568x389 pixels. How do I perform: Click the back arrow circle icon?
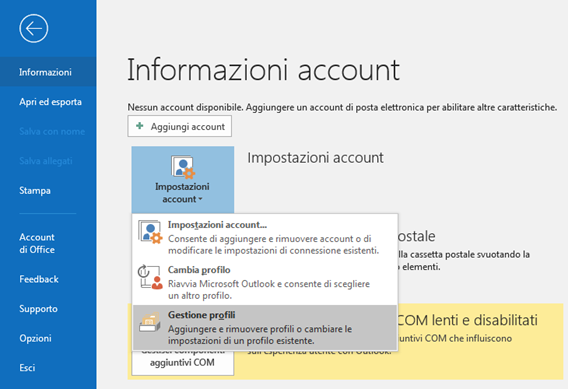[34, 28]
